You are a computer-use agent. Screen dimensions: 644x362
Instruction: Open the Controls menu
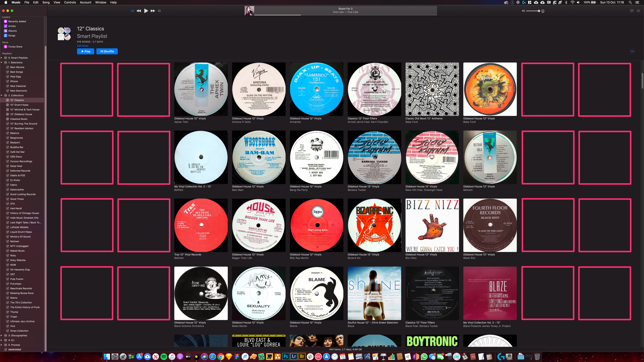pyautogui.click(x=70, y=2)
